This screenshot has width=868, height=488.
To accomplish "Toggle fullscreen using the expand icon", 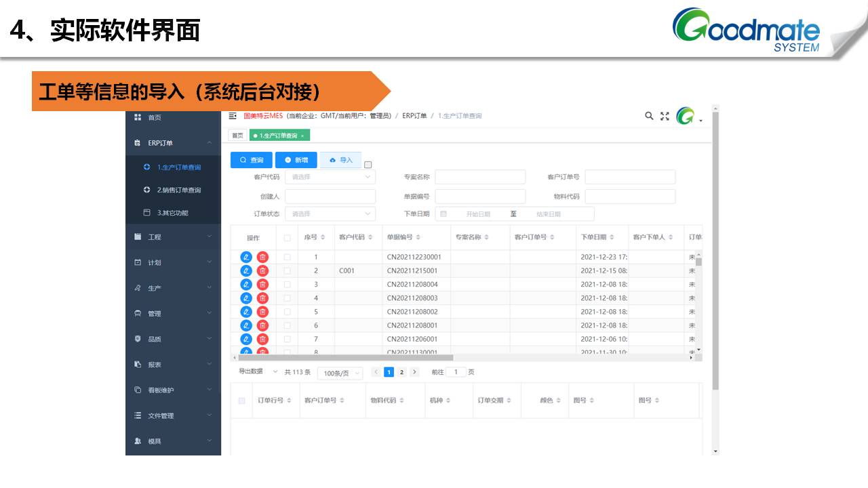I will pyautogui.click(x=665, y=116).
